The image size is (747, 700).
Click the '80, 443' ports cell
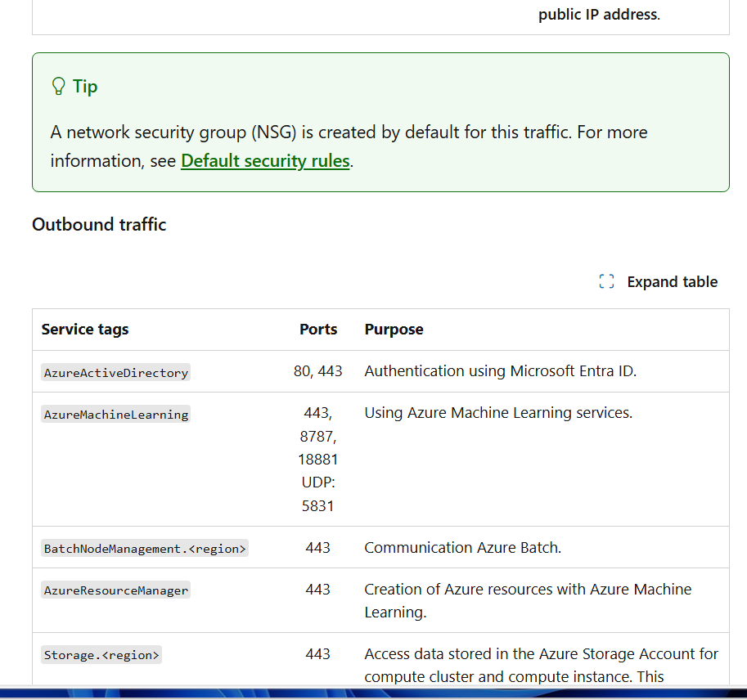[x=317, y=371]
